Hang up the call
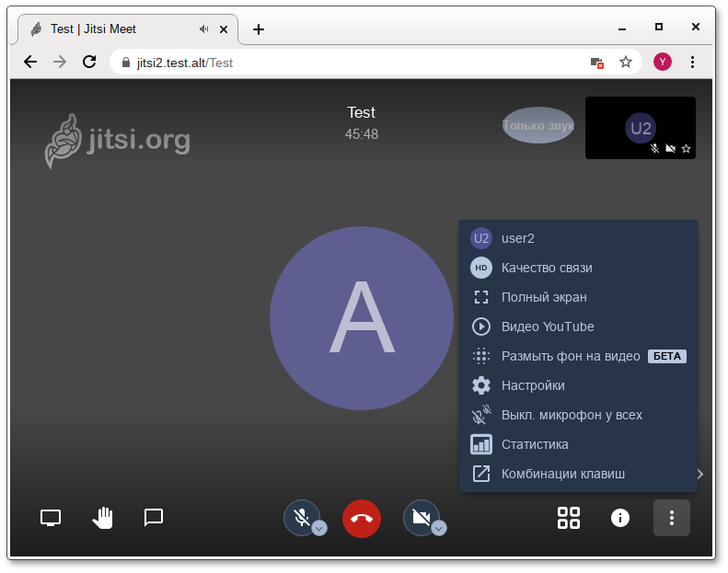 click(x=362, y=519)
